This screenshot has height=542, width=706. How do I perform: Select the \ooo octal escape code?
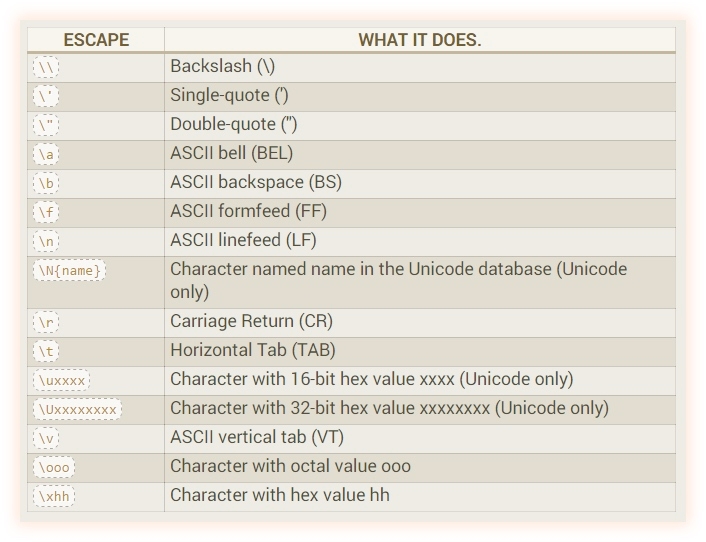click(54, 467)
